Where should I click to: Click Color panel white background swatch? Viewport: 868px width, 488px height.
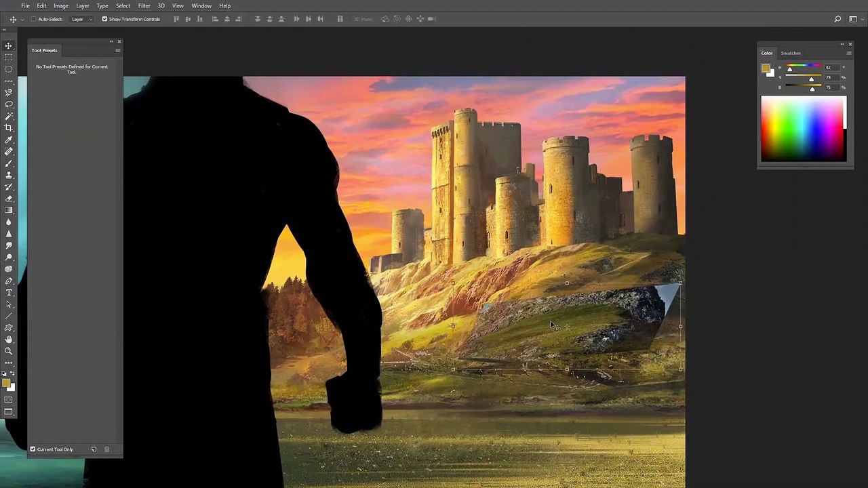770,73
